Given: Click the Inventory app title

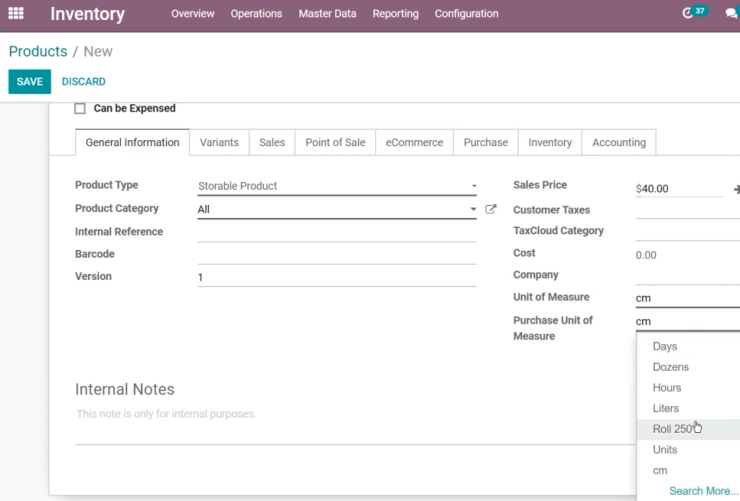Looking at the screenshot, I should 88,14.
